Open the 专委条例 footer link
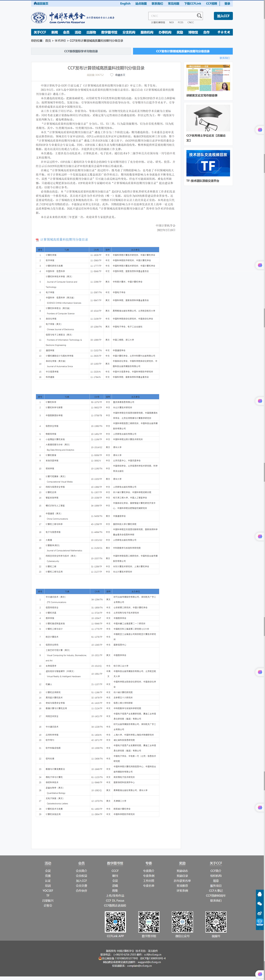265x980 pixels. click(149, 876)
